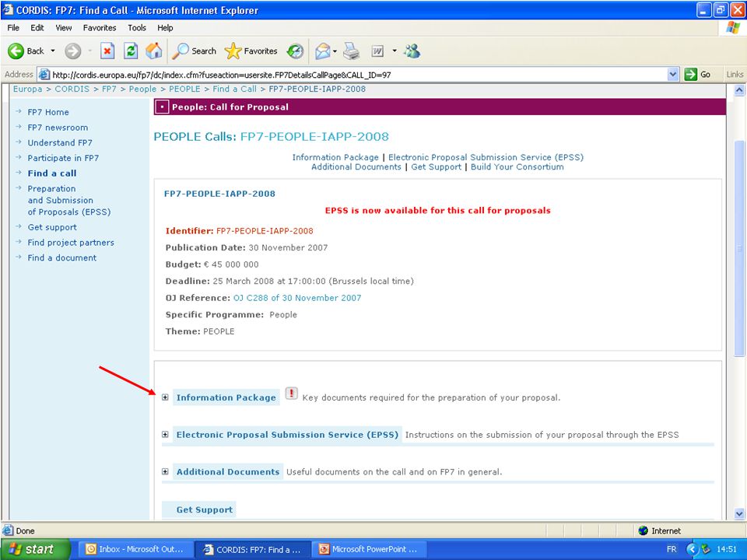This screenshot has width=747, height=560.
Task: Open the Edit button dropdown arrow
Action: pos(395,51)
